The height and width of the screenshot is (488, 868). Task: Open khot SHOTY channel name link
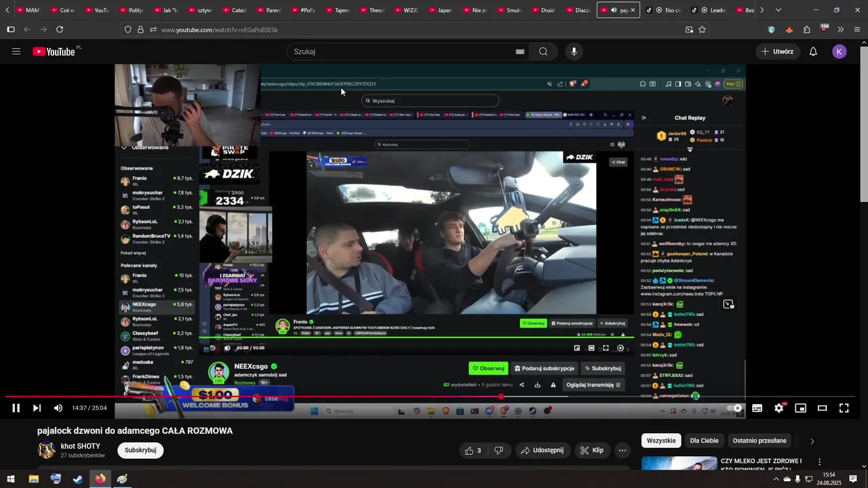tap(81, 446)
